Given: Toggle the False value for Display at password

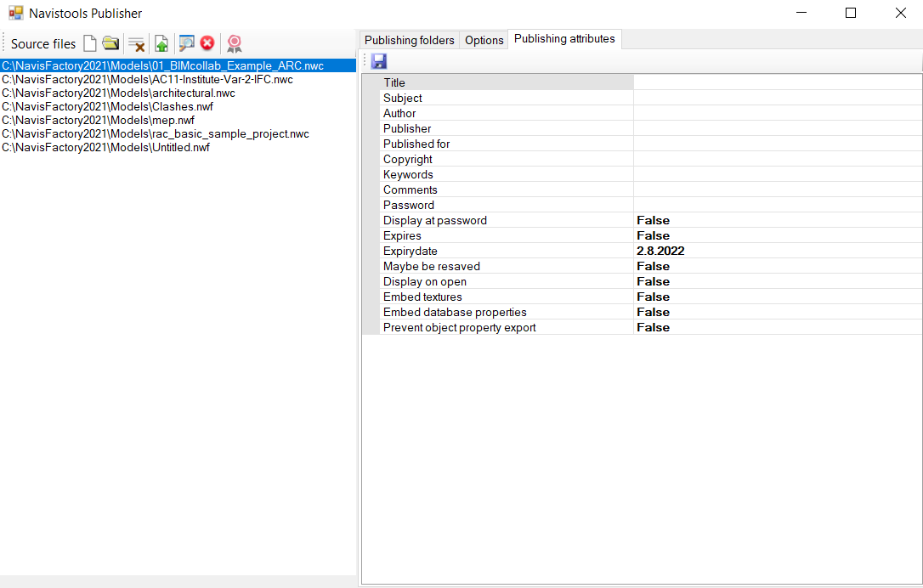Looking at the screenshot, I should [x=778, y=220].
